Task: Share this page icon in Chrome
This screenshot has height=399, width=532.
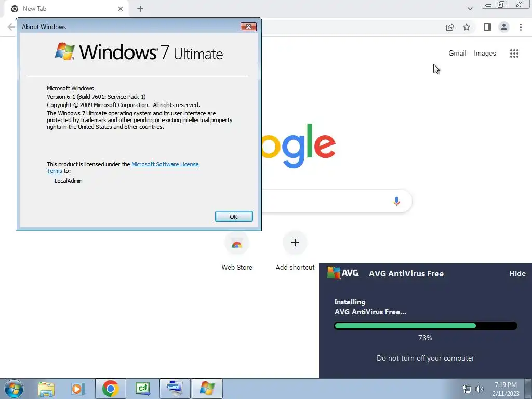Action: (450, 27)
